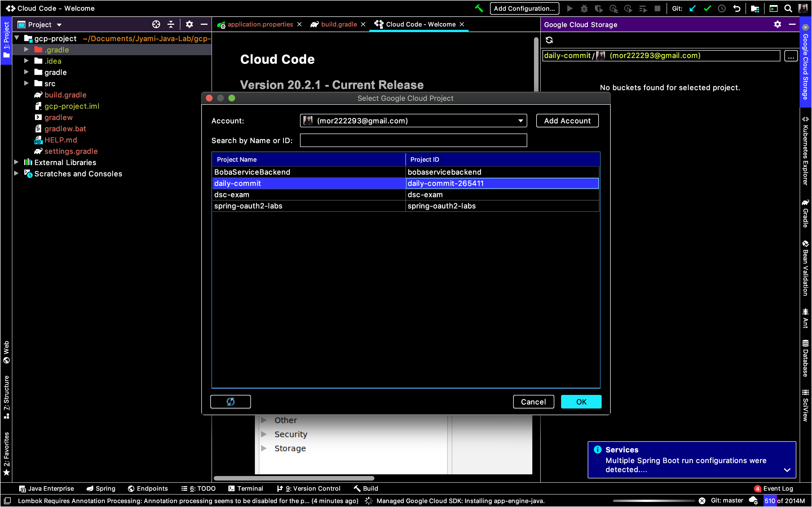Viewport: 812px width, 507px height.
Task: Open Google Cloud Storage panel settings gear
Action: 777,25
